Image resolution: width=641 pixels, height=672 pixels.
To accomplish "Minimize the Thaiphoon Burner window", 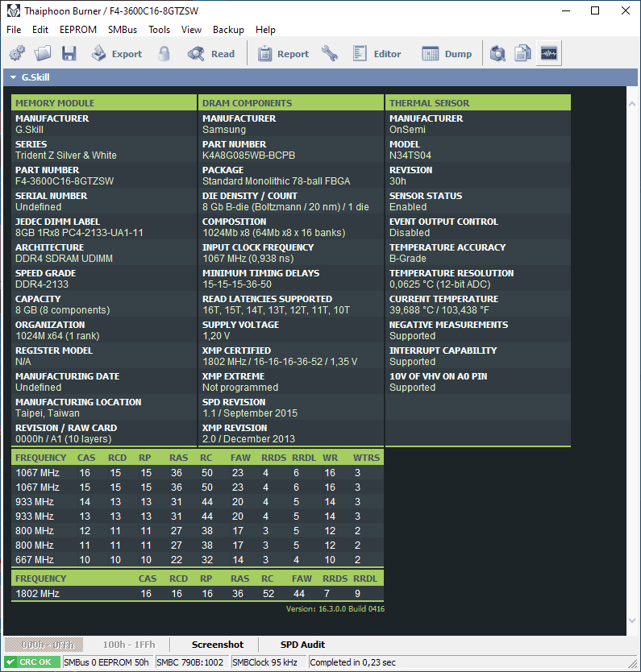I will pos(566,10).
